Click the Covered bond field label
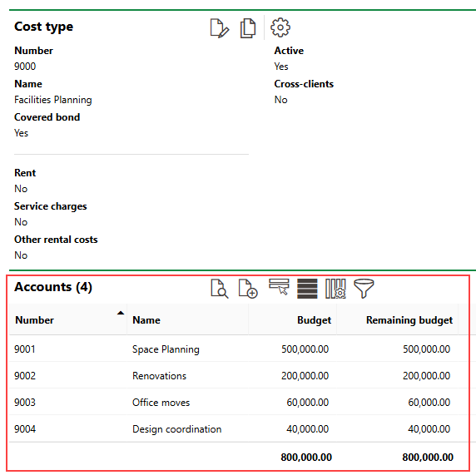 (47, 117)
